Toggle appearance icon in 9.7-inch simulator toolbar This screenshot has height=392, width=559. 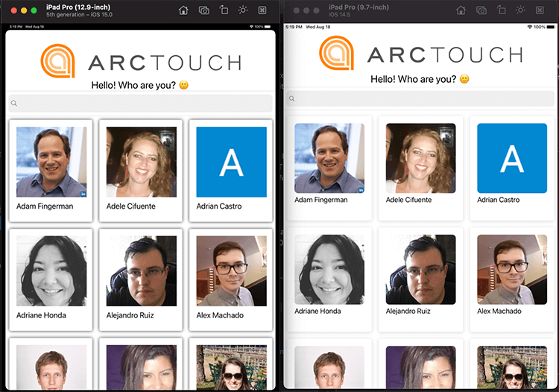pos(520,10)
